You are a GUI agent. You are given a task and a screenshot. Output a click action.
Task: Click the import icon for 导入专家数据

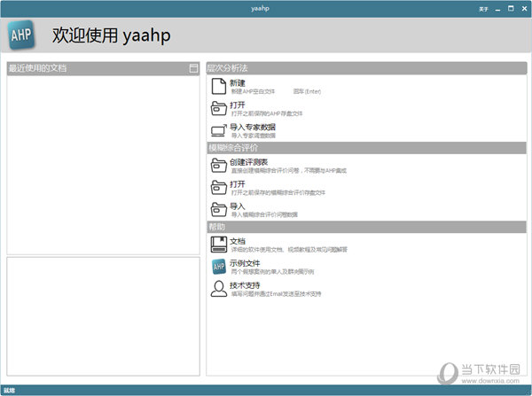(219, 130)
